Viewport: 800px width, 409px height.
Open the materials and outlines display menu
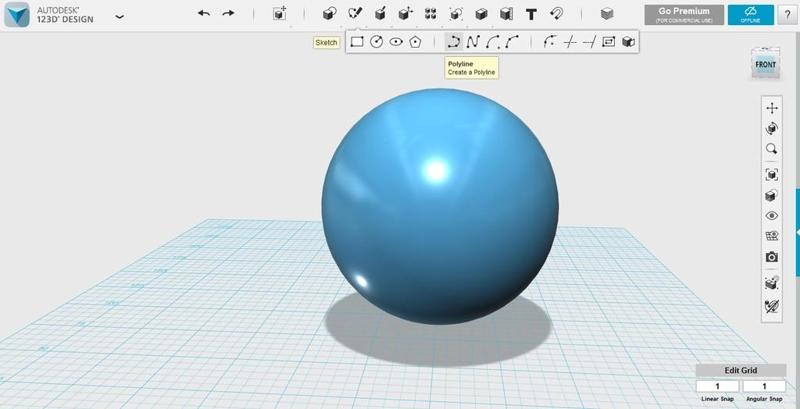click(772, 196)
